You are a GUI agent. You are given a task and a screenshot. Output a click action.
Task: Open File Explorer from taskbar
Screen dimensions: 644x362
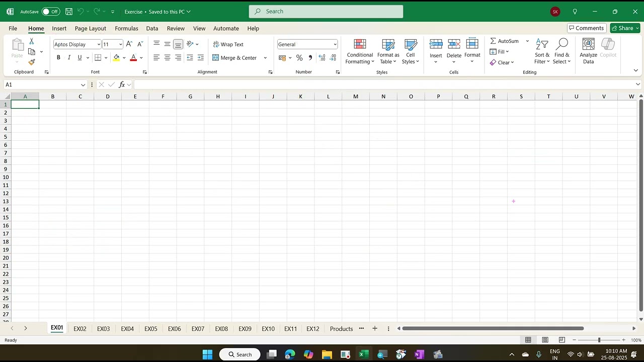tap(327, 354)
